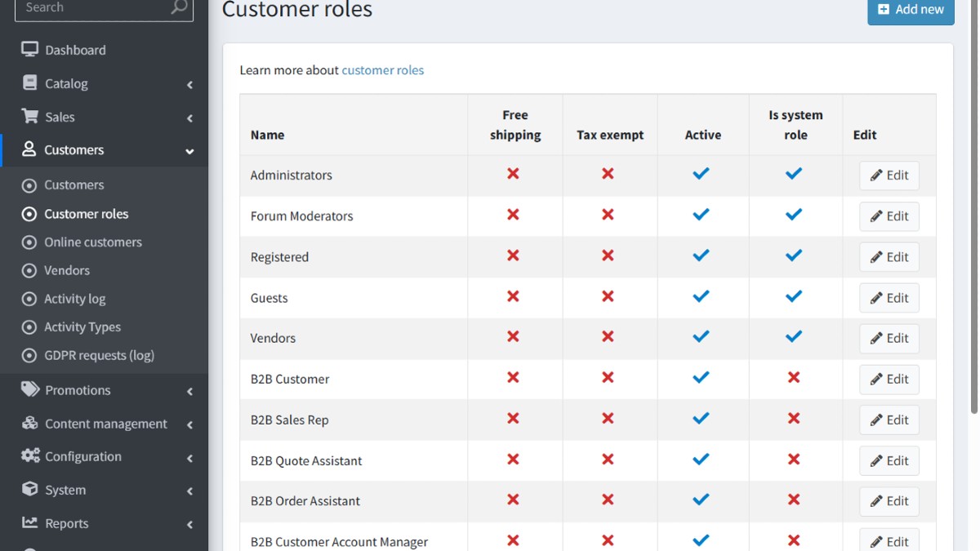Follow the customer roles help link
980x551 pixels.
(x=382, y=70)
